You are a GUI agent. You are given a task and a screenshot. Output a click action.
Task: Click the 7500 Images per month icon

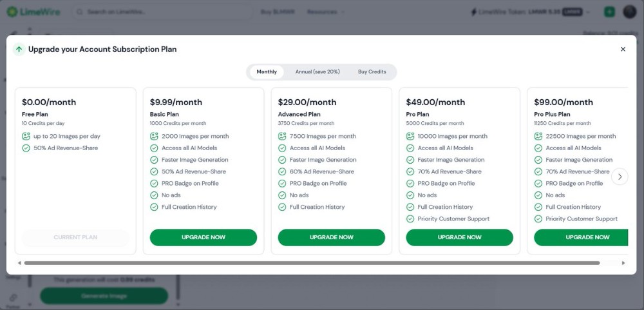click(283, 136)
